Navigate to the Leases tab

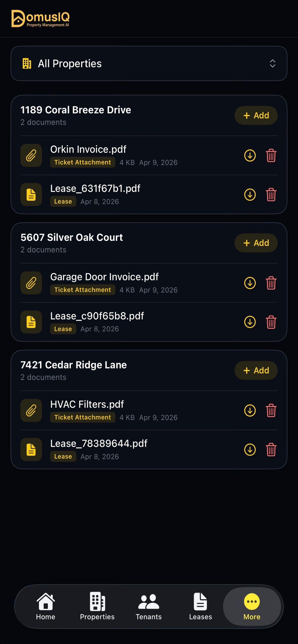pyautogui.click(x=201, y=606)
